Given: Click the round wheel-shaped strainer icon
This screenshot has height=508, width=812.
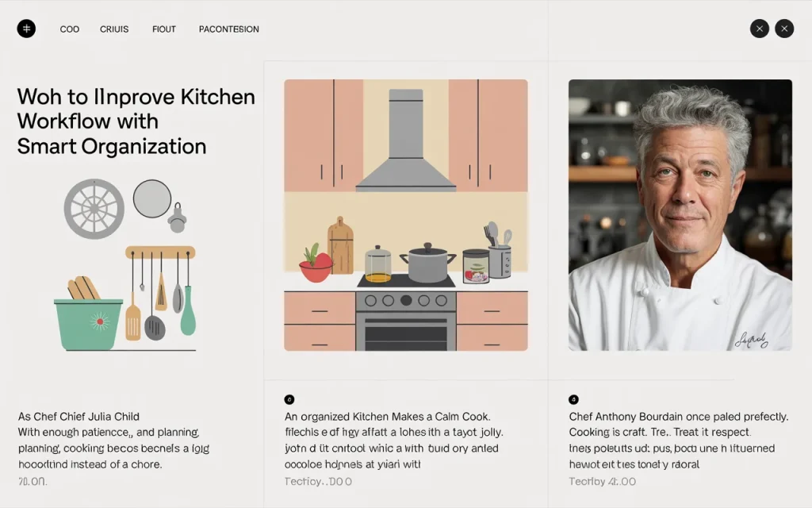Looking at the screenshot, I should 94,209.
